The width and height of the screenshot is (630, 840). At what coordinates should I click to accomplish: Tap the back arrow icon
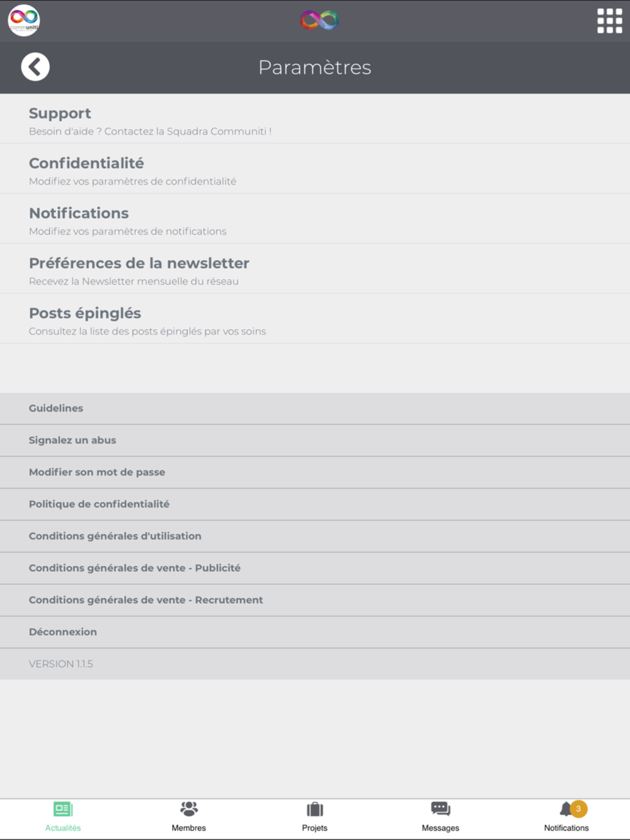(35, 67)
